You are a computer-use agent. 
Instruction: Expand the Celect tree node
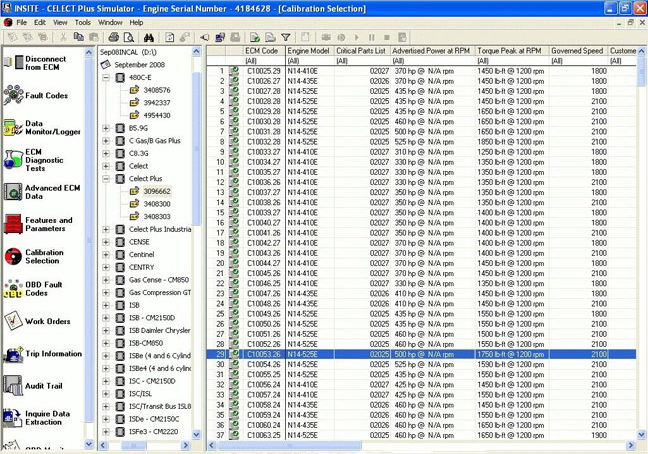pos(106,166)
